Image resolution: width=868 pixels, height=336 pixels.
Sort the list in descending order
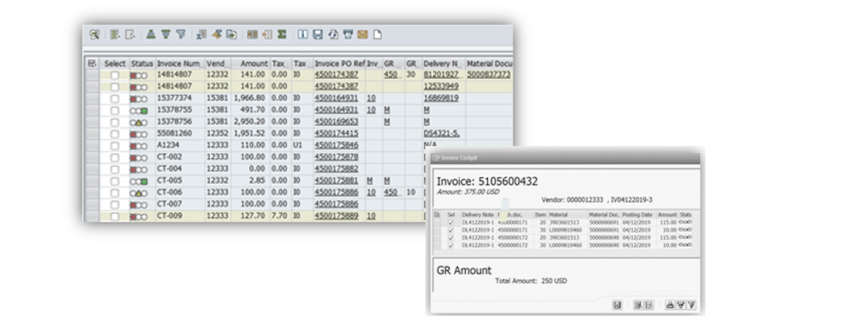click(166, 35)
